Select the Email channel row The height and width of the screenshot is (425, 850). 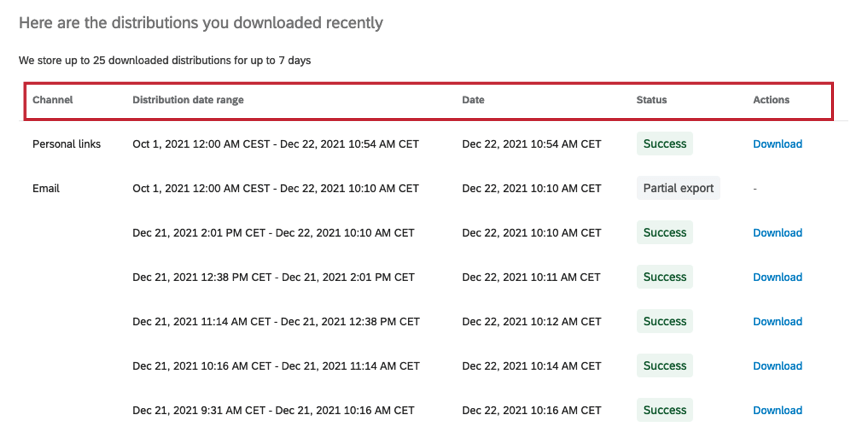(x=47, y=188)
